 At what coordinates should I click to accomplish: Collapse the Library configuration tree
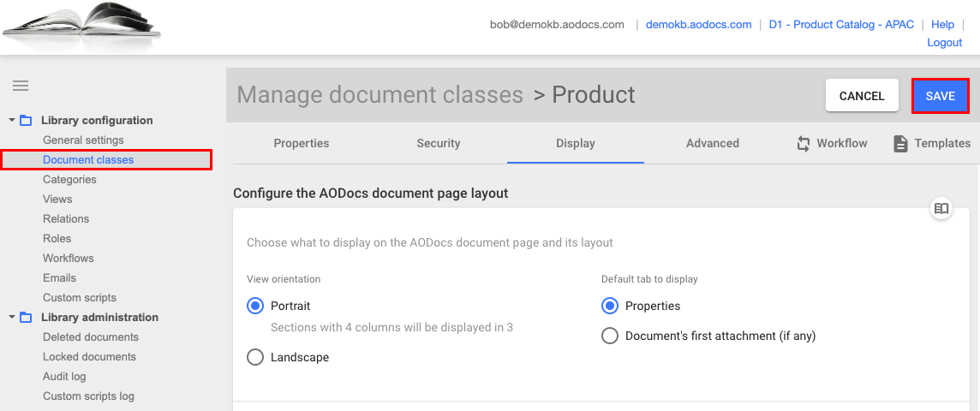(x=12, y=120)
